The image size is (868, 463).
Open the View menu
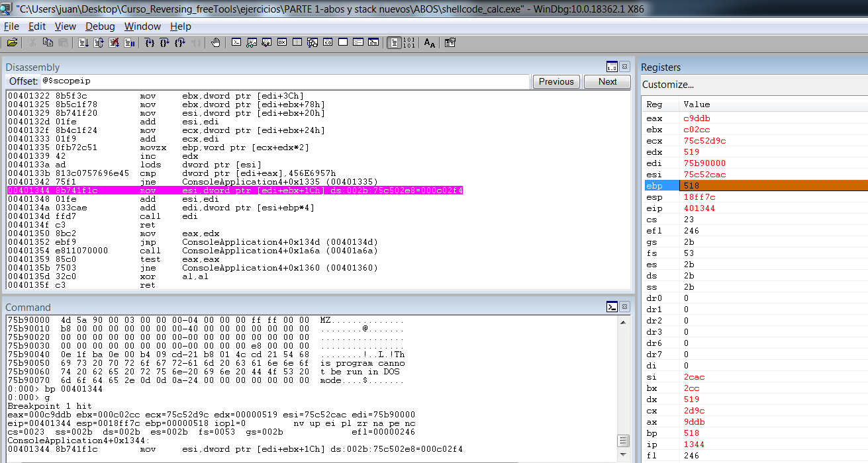65,26
